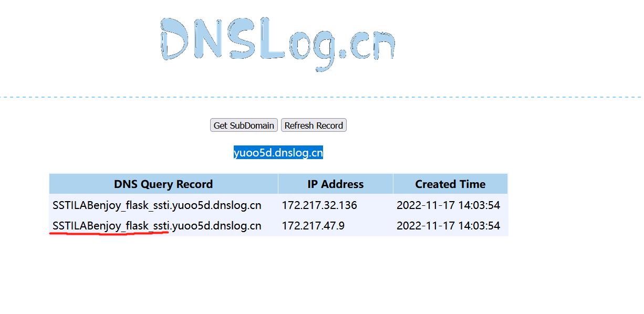The image size is (644, 314).
Task: Click created time in the 172.217.32.136 row
Action: (448, 205)
